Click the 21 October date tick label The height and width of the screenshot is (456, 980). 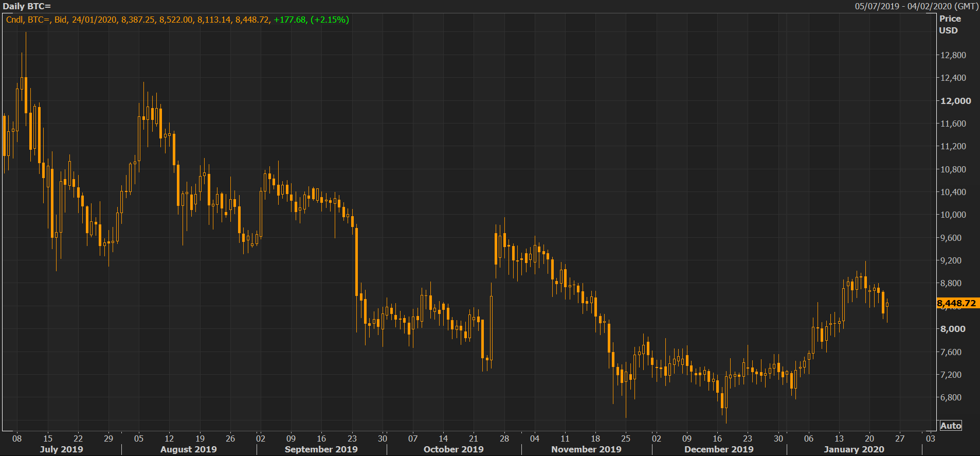coord(474,439)
